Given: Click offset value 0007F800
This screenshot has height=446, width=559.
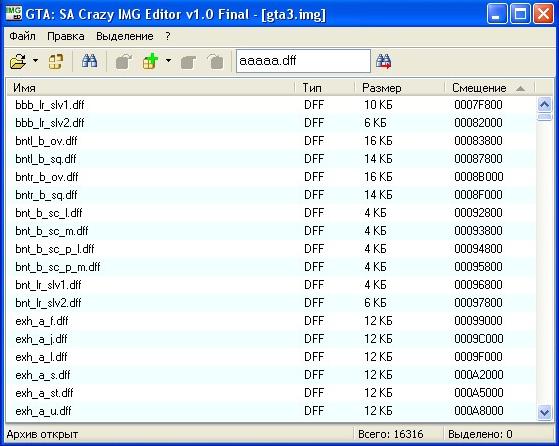Looking at the screenshot, I should pyautogui.click(x=478, y=105).
